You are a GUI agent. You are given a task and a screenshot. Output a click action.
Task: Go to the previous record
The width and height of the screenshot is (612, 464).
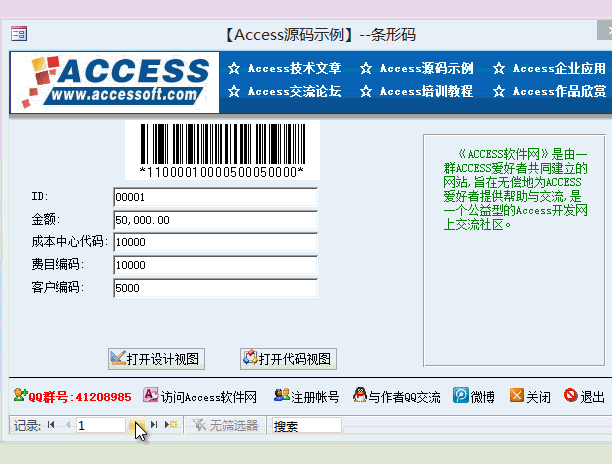pos(68,425)
